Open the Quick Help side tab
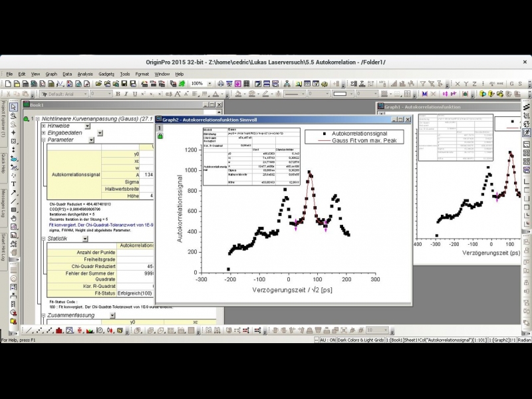The width and height of the screenshot is (532, 399). pyautogui.click(x=3, y=163)
